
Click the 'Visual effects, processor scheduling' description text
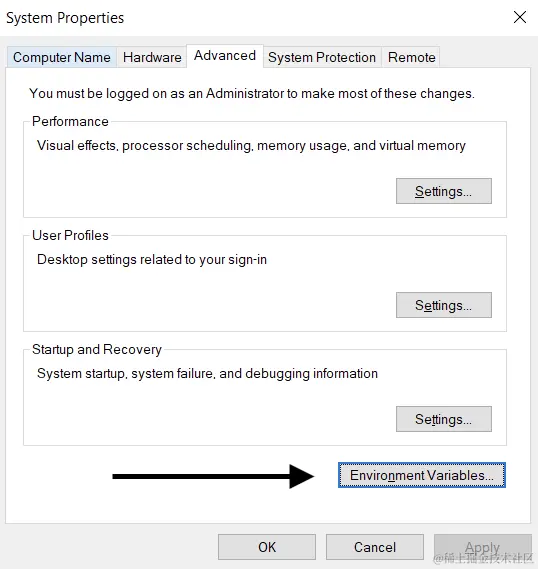(251, 146)
